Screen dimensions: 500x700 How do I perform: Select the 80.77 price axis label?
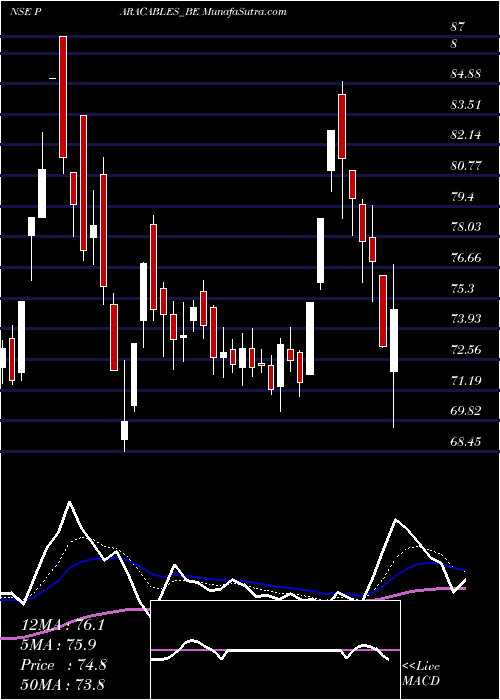click(x=466, y=166)
